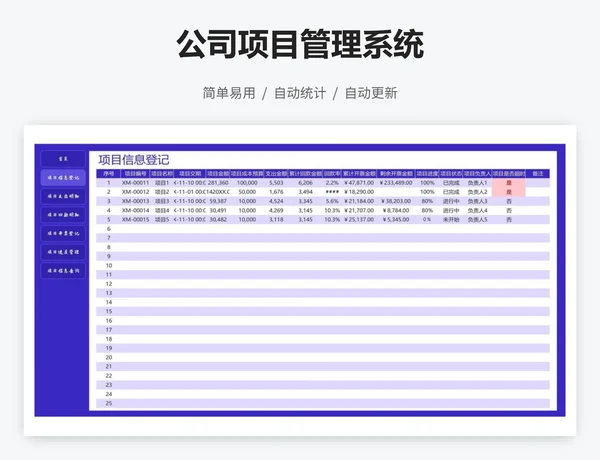Select the ¥8,784.00 remaining invoice cell
The image size is (600, 460).
(x=396, y=210)
